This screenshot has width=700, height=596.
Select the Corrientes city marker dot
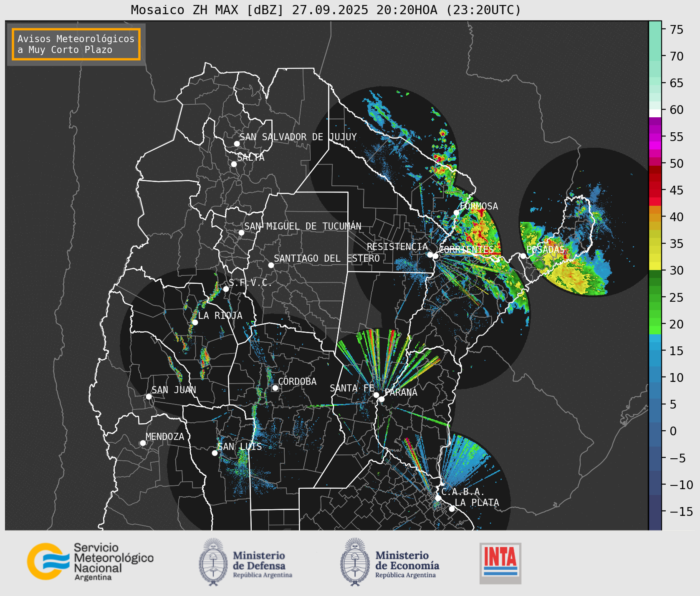435,256
